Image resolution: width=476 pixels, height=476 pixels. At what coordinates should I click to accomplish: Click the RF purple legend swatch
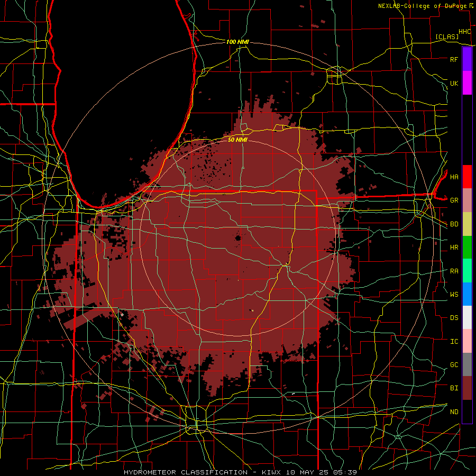pos(467,59)
